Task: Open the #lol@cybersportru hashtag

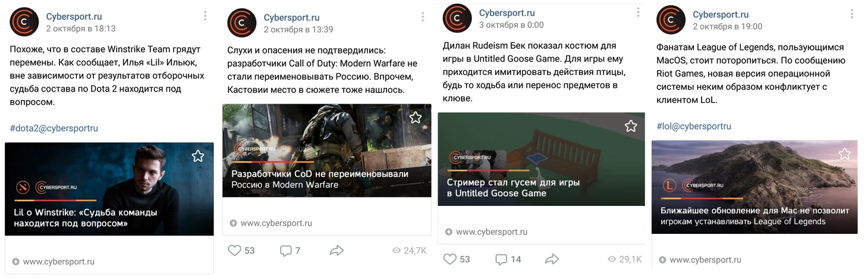Action: (694, 126)
